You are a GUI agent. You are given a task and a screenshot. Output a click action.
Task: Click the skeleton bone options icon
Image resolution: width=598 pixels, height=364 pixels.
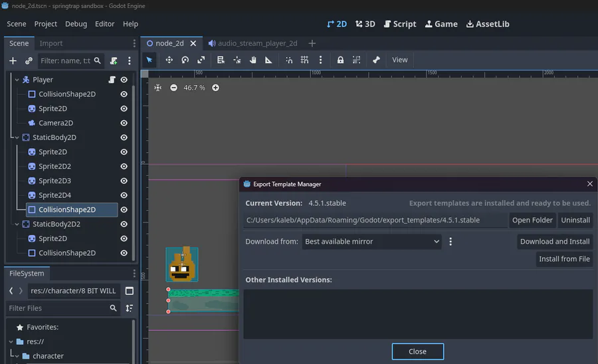(x=376, y=60)
